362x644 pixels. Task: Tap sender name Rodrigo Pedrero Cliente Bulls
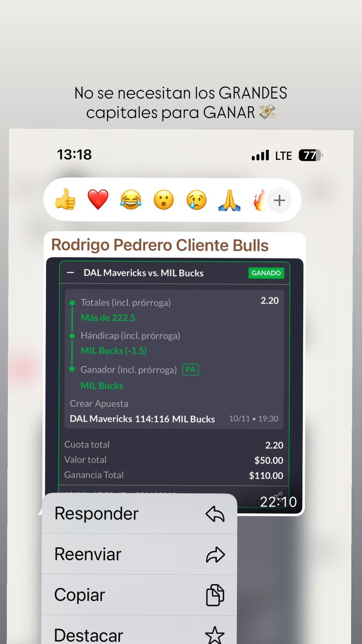(x=160, y=245)
